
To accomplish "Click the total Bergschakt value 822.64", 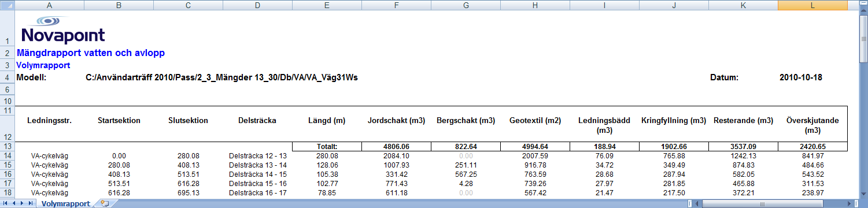I will [x=466, y=147].
